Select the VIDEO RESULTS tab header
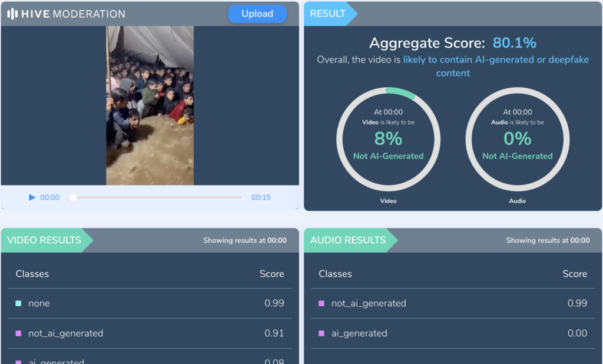Image resolution: width=603 pixels, height=364 pixels. point(44,240)
